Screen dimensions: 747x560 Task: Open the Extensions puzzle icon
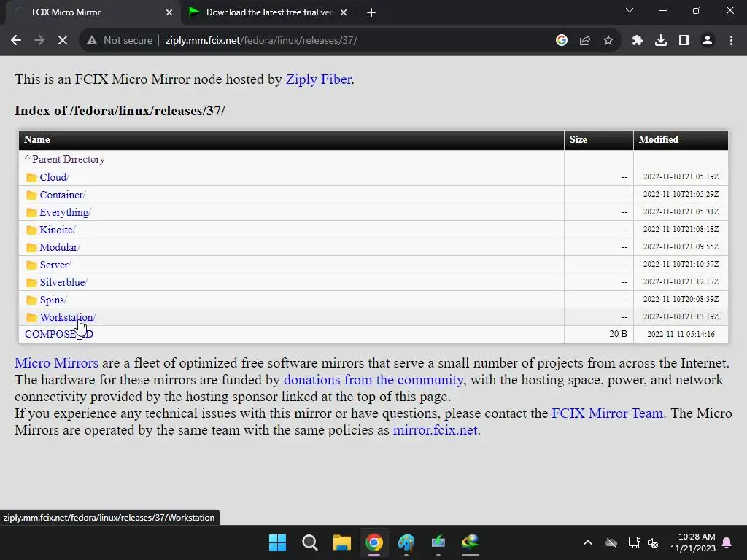pyautogui.click(x=638, y=41)
